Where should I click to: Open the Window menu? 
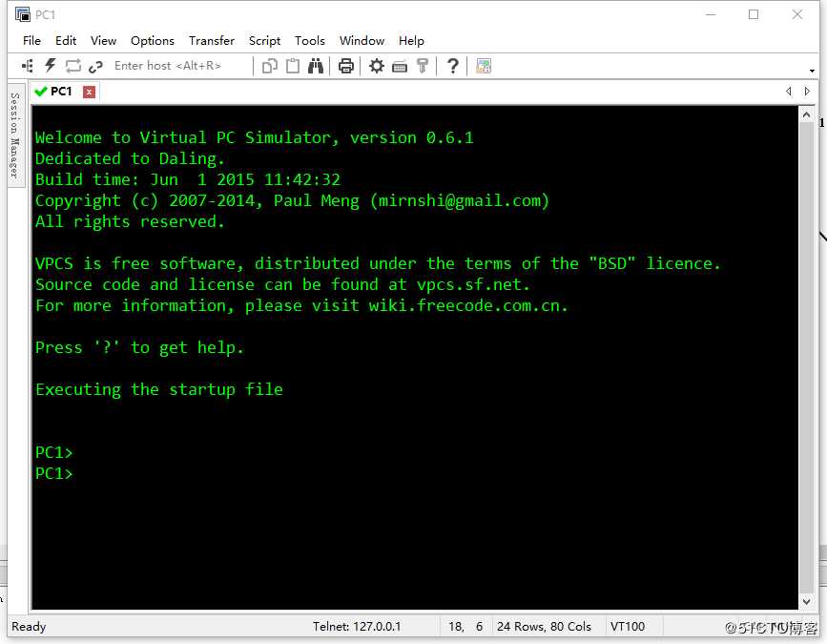coord(362,41)
